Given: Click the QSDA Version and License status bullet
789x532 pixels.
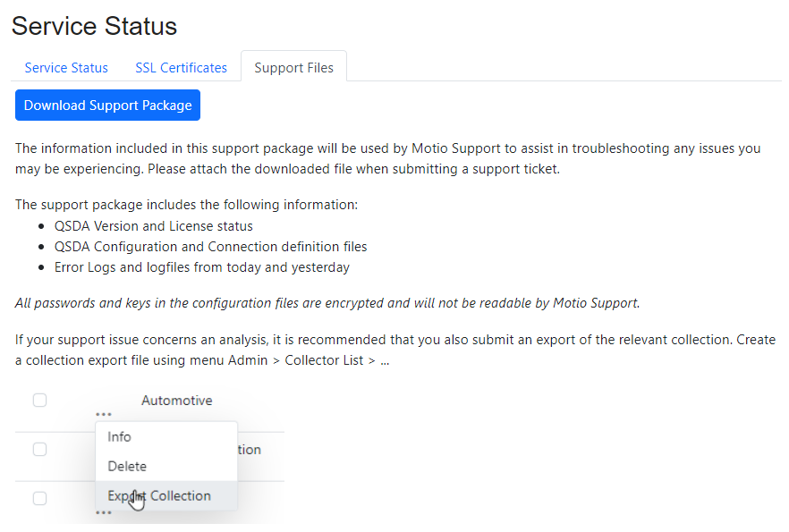Looking at the screenshot, I should tap(153, 226).
